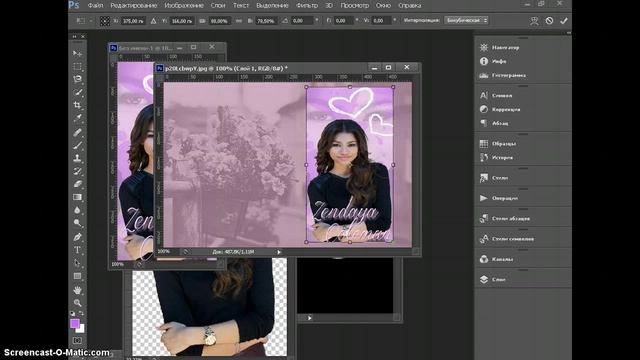The image size is (640, 360).
Task: Select the Hand tool
Action: (77, 290)
